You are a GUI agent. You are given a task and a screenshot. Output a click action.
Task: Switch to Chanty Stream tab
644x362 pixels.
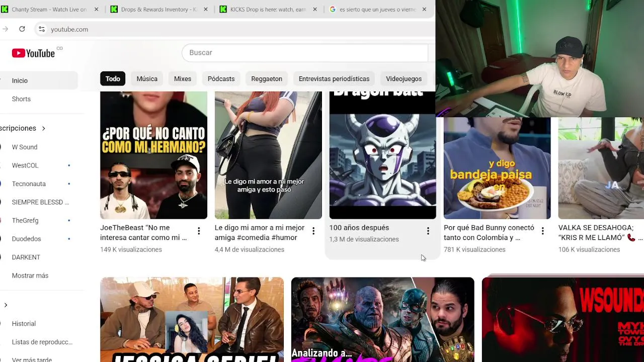click(x=49, y=10)
